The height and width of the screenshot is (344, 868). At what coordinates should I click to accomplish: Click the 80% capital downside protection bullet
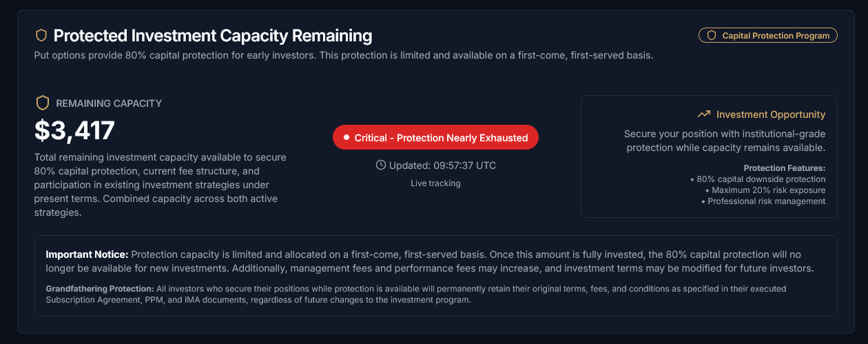point(758,179)
